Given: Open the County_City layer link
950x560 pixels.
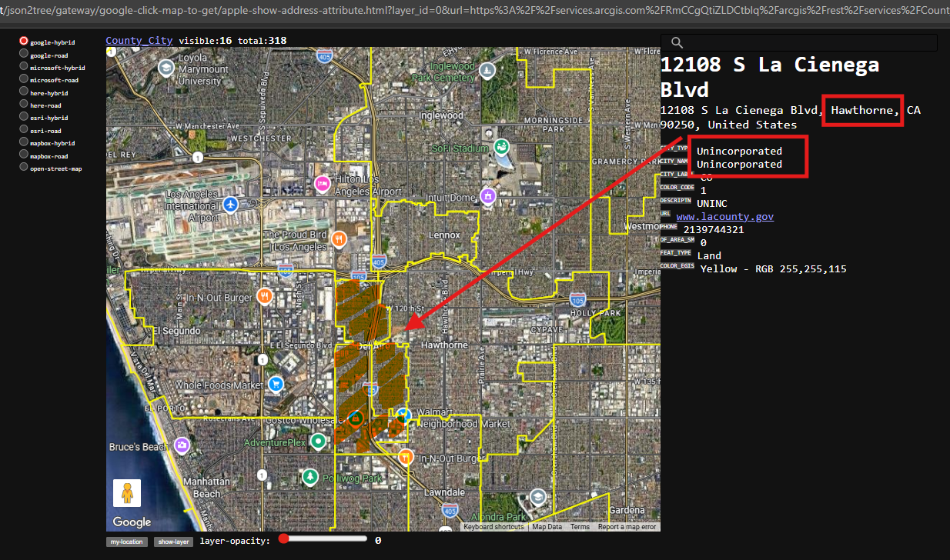Looking at the screenshot, I should [x=139, y=40].
